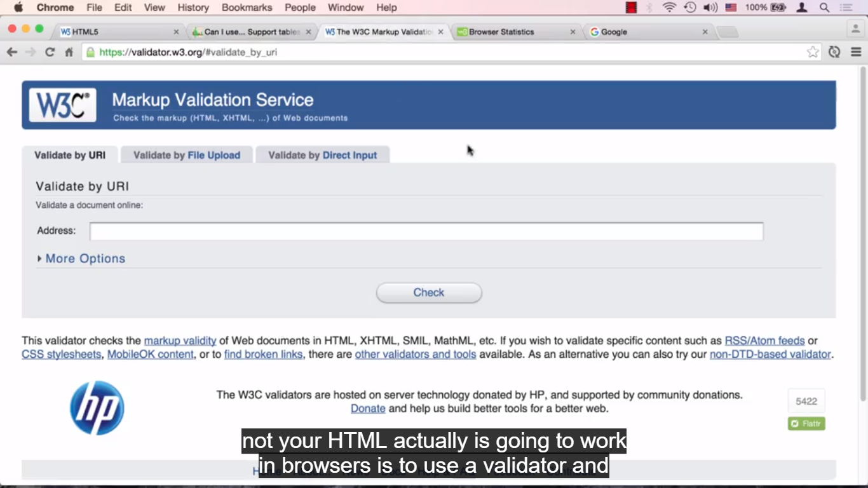
Task: Open the MobileOK content link
Action: [151, 355]
